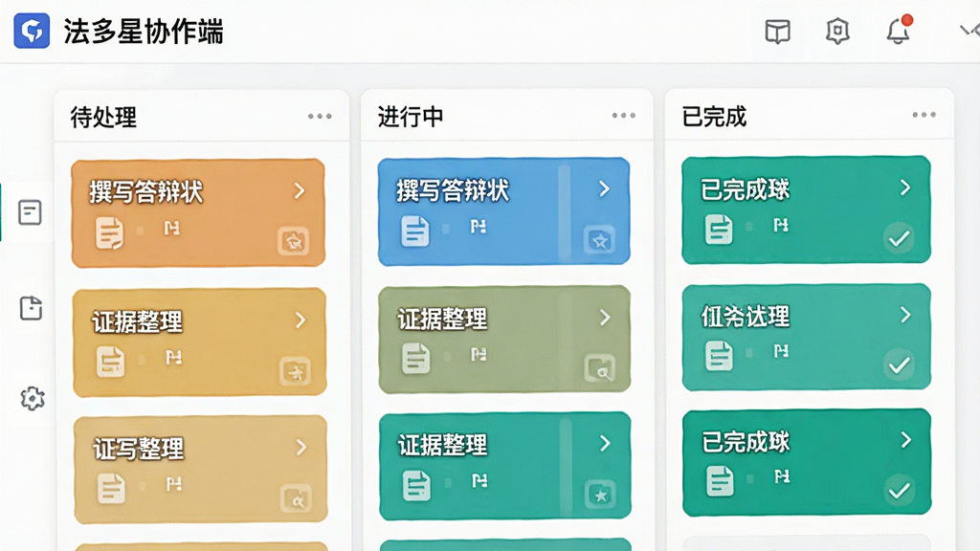Image resolution: width=980 pixels, height=551 pixels.
Task: Toggle checkmark on middle 已完成 column card
Action: (x=900, y=364)
